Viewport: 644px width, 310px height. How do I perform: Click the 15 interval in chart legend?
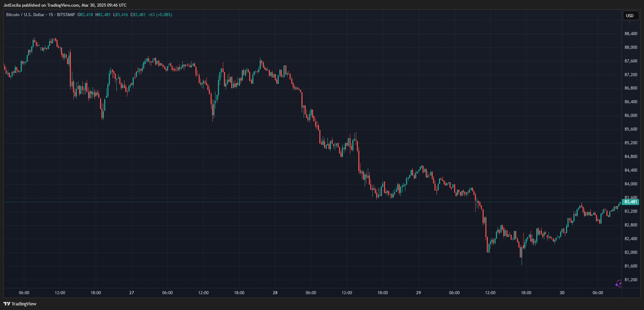point(51,15)
